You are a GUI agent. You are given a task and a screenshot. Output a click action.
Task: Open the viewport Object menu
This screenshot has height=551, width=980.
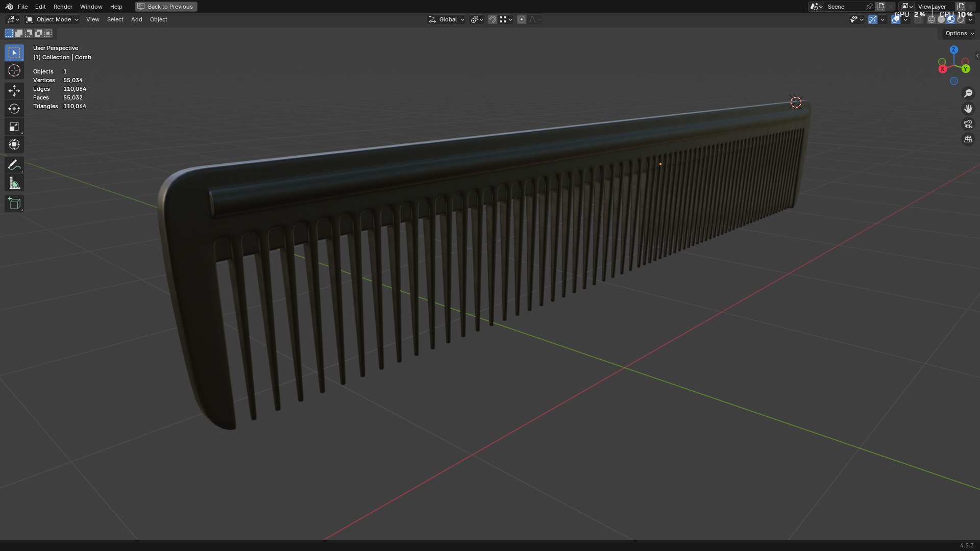click(158, 19)
